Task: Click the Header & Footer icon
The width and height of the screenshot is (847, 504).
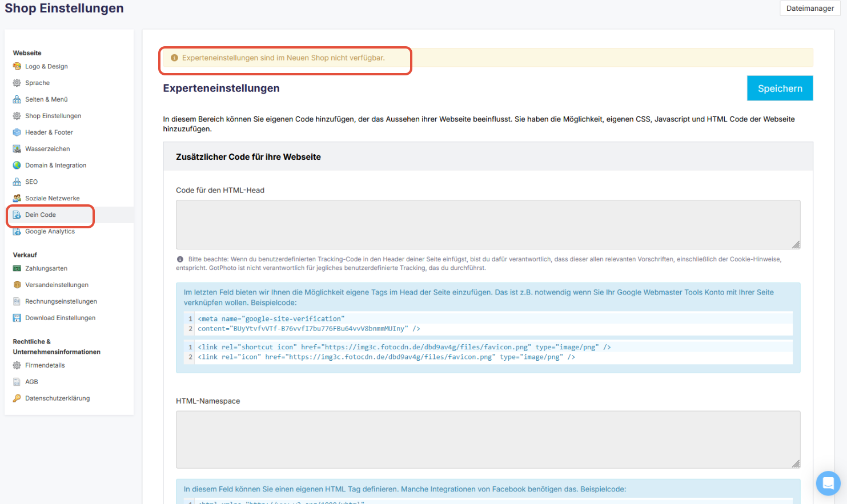Action: 17,132
